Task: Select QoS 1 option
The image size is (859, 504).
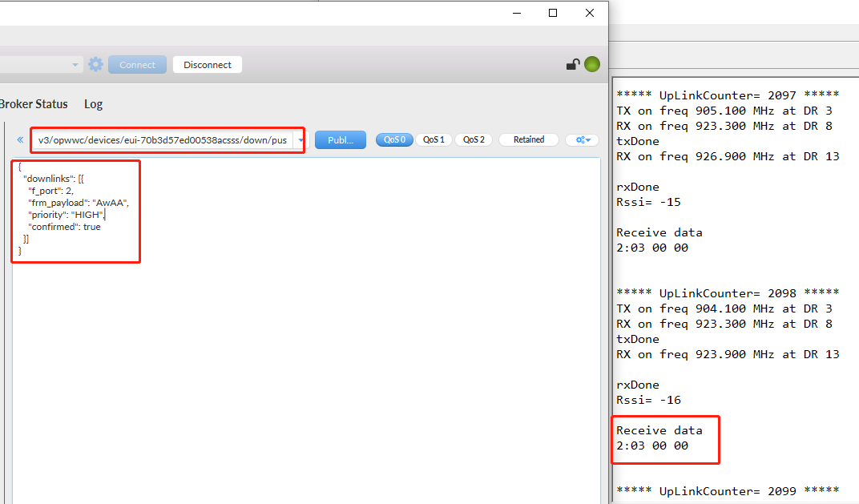Action: point(434,139)
